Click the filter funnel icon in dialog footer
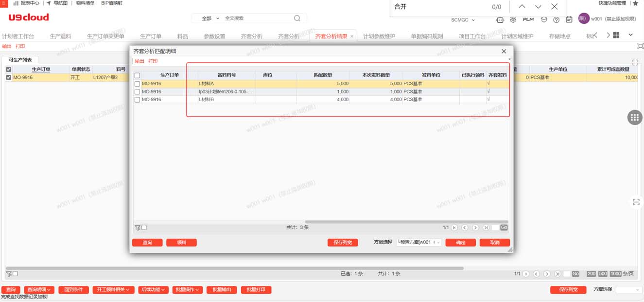 click(x=138, y=228)
